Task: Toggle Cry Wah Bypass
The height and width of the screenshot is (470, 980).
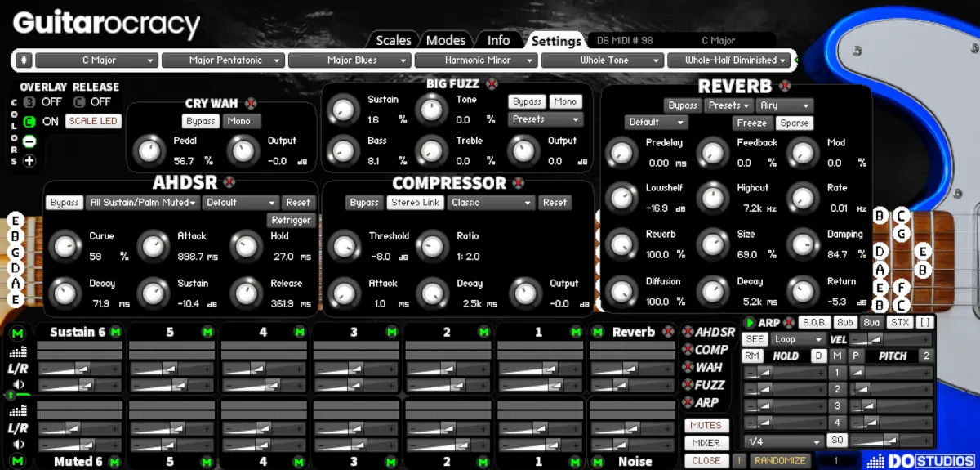Action: 201,121
